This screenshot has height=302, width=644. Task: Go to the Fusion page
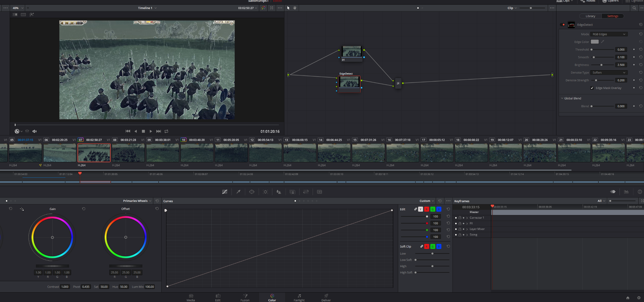click(245, 298)
